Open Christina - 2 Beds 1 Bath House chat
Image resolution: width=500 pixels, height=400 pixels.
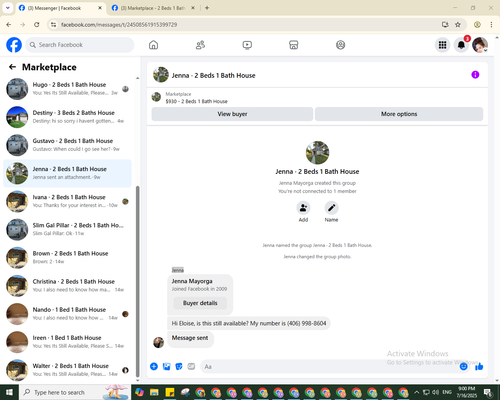point(68,286)
